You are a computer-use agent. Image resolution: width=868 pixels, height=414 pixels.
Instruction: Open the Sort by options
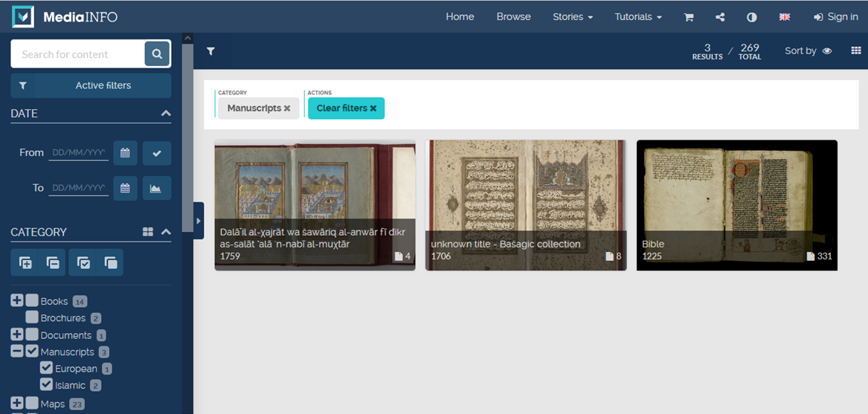coord(808,51)
